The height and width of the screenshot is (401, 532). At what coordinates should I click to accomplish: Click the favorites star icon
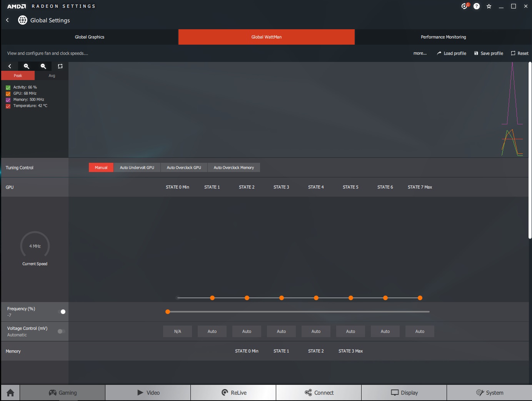489,6
